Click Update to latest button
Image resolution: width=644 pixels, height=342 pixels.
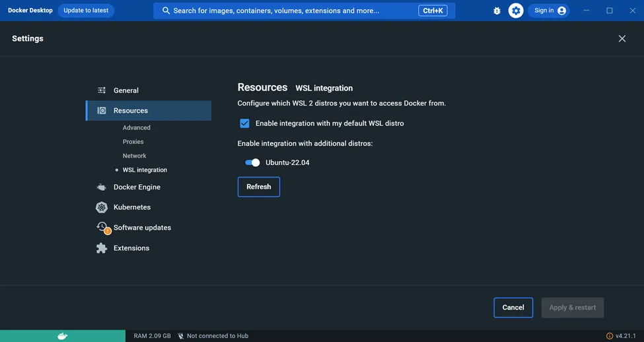(x=86, y=11)
